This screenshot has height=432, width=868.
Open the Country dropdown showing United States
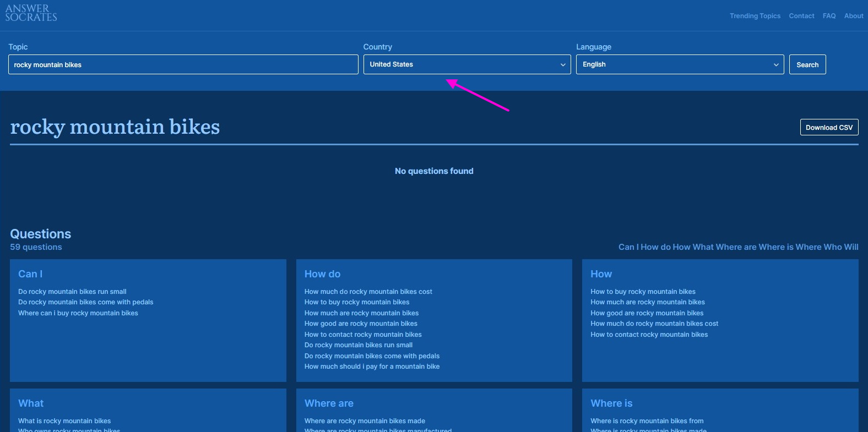point(467,64)
